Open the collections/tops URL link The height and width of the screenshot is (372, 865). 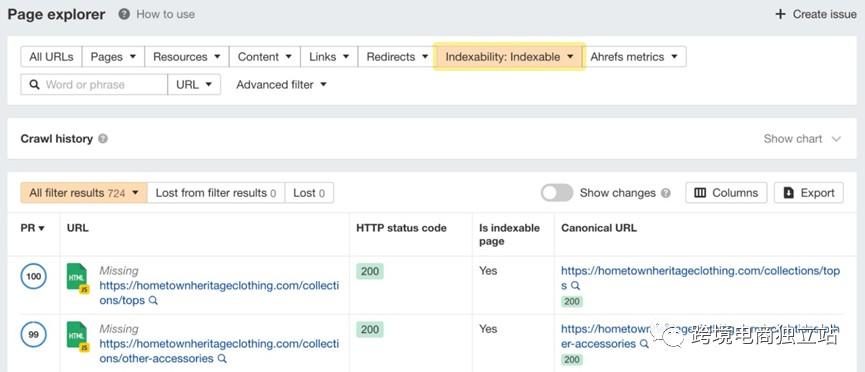click(x=219, y=293)
